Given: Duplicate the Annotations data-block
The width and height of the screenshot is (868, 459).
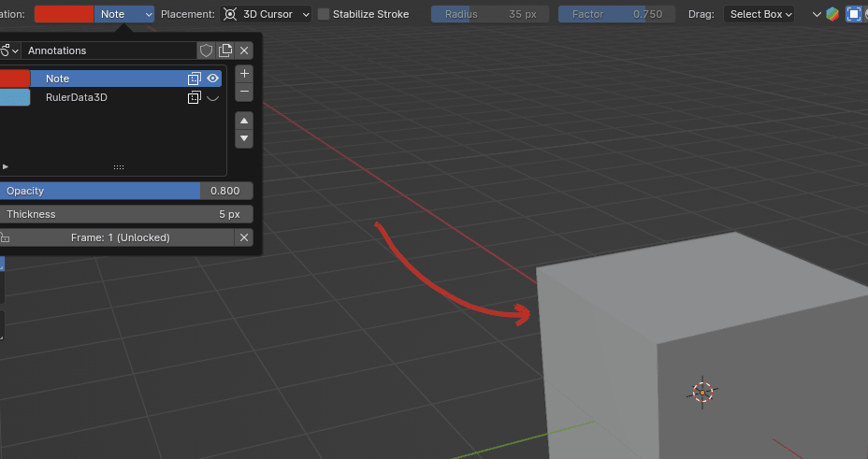Looking at the screenshot, I should tap(225, 50).
